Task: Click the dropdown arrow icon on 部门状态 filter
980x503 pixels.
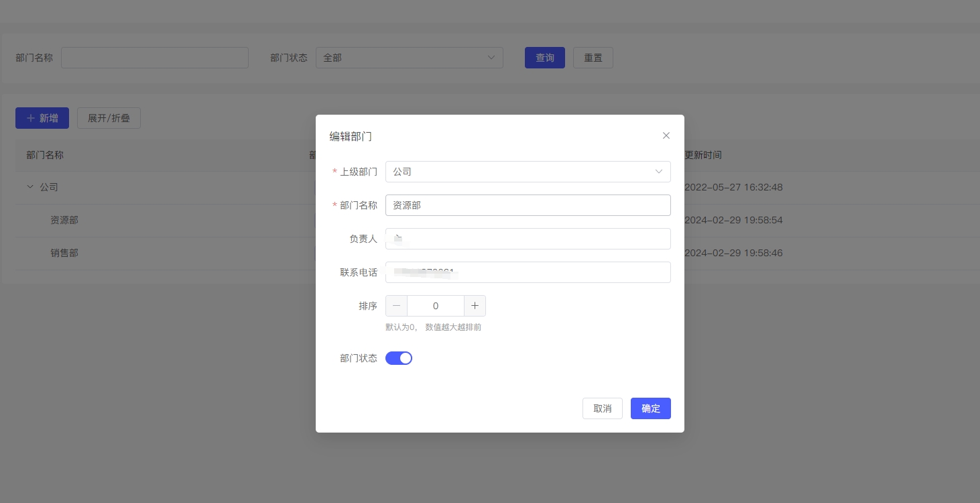Action: click(x=491, y=58)
